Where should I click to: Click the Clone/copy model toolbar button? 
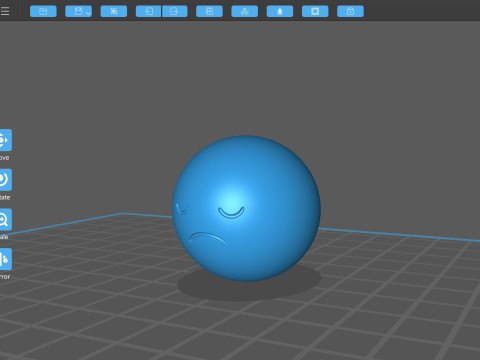pos(209,11)
